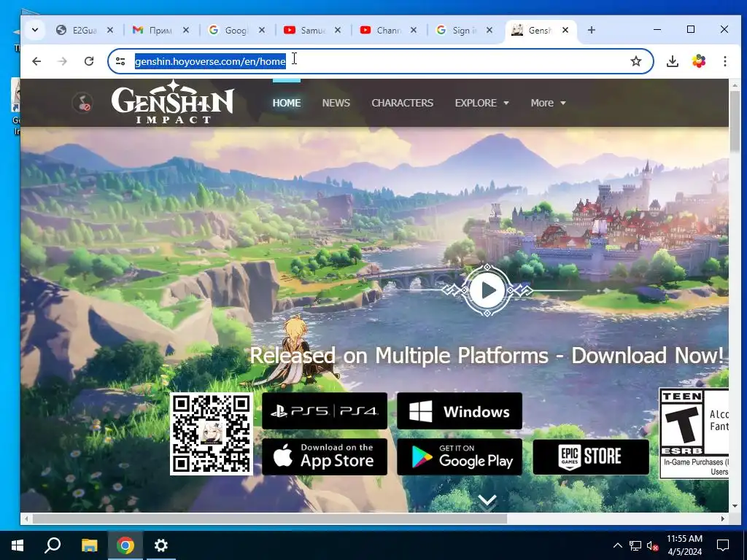The height and width of the screenshot is (560, 747).
Task: Bookmark this page with star
Action: pos(636,61)
